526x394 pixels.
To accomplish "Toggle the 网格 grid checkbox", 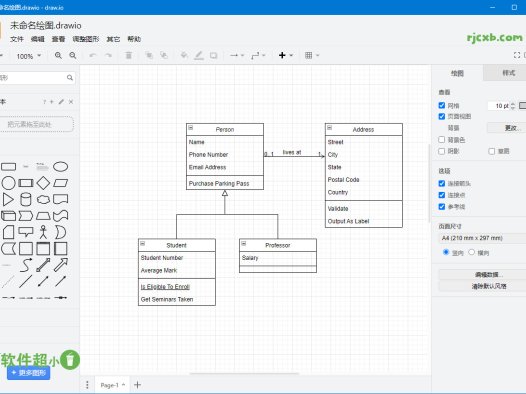I will click(x=442, y=105).
